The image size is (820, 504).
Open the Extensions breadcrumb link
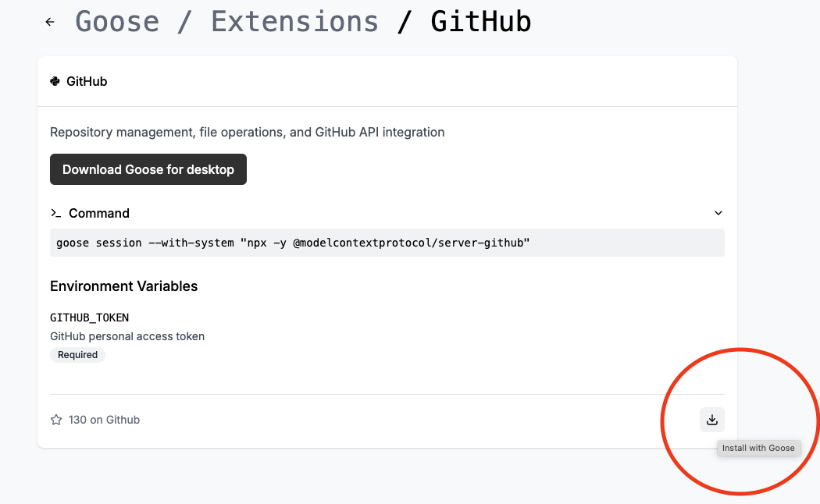[x=294, y=21]
